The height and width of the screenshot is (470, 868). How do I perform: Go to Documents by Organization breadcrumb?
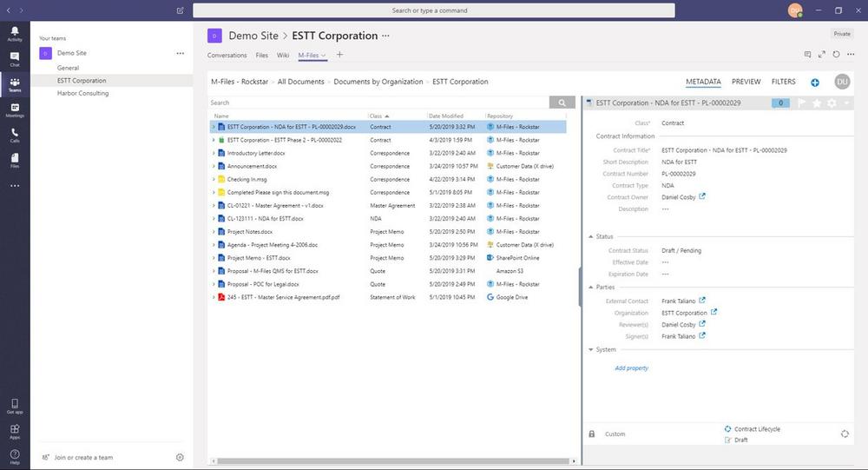(x=378, y=82)
